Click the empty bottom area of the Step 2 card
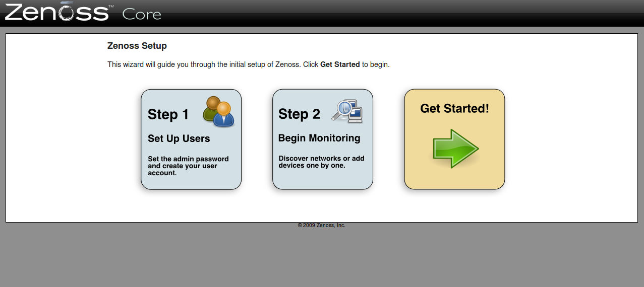The width and height of the screenshot is (644, 287). (x=323, y=180)
